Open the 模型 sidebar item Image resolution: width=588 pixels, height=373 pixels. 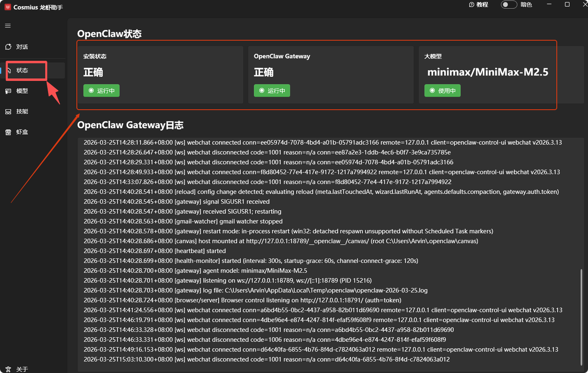click(33, 91)
